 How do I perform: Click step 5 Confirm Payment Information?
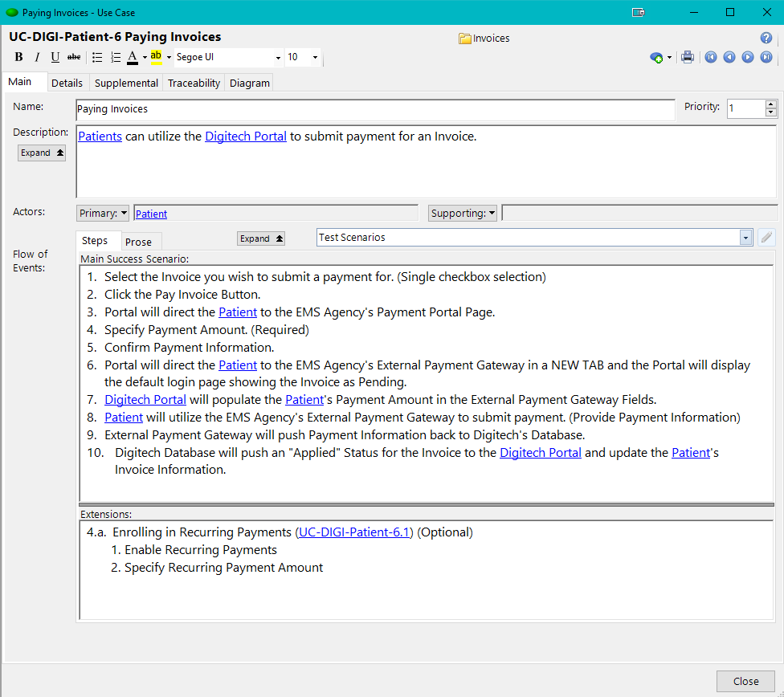coord(189,348)
